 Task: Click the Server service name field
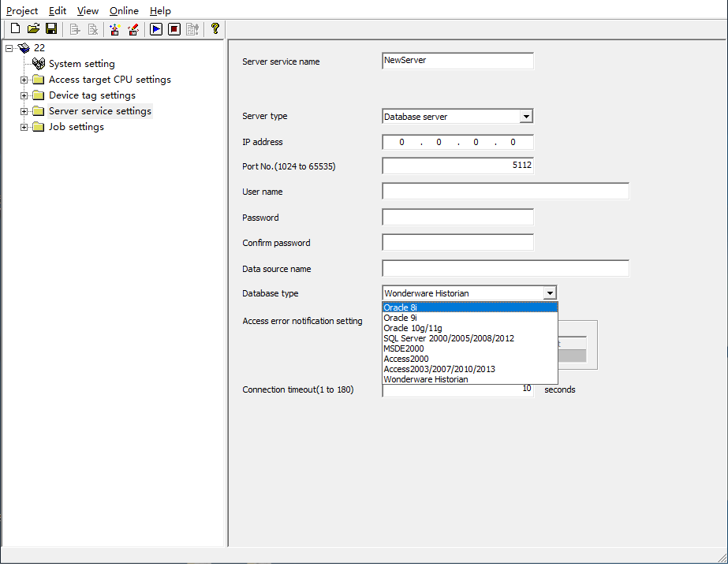tap(457, 61)
